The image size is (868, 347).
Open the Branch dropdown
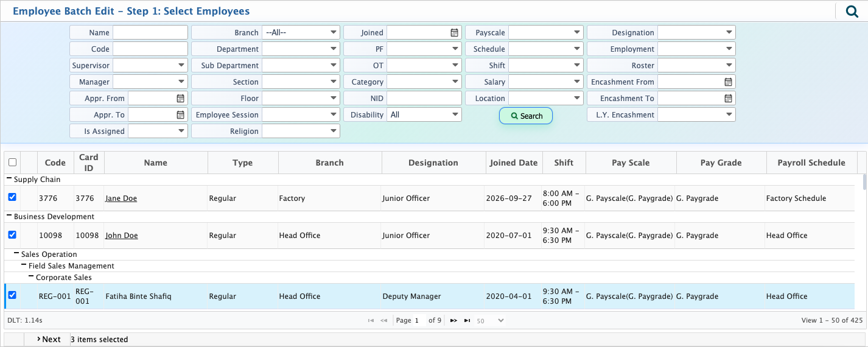(301, 32)
